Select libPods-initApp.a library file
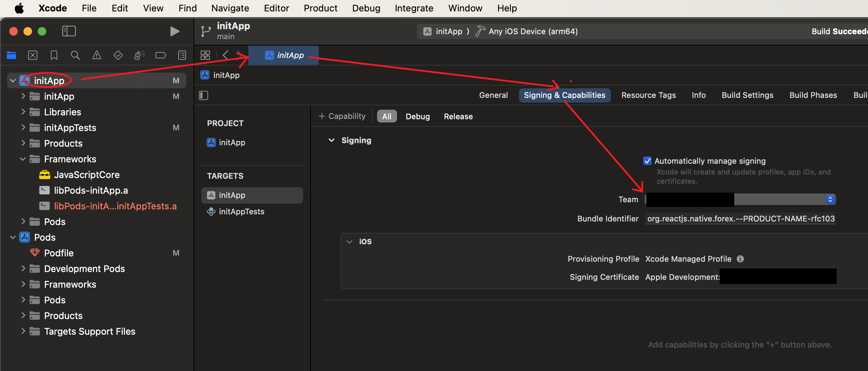 [x=91, y=190]
